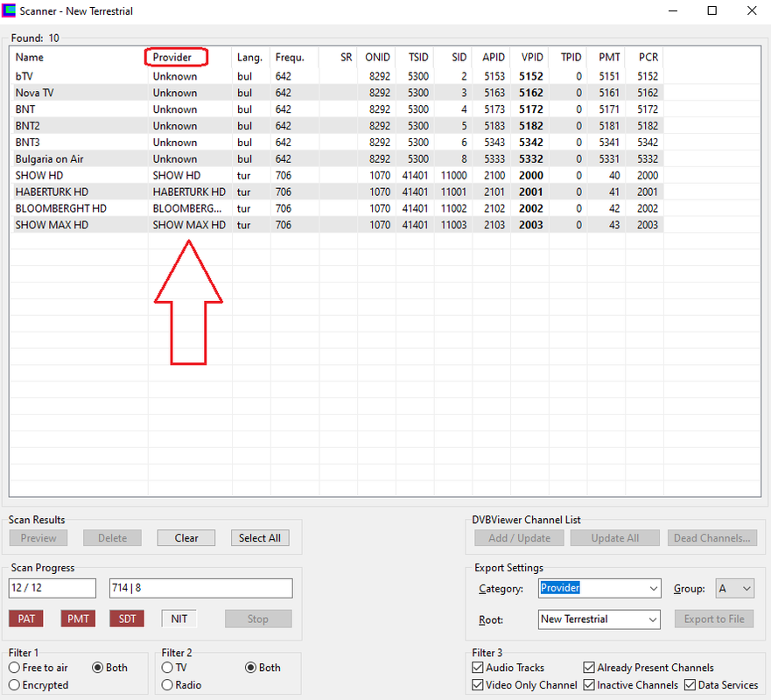This screenshot has height=700, width=771.
Task: Click the Export to File button
Action: click(x=714, y=619)
